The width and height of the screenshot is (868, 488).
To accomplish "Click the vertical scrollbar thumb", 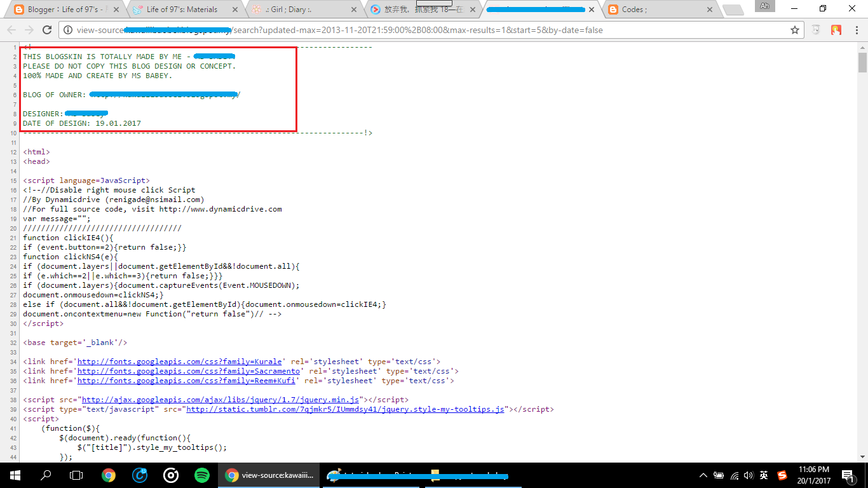I will [862, 63].
